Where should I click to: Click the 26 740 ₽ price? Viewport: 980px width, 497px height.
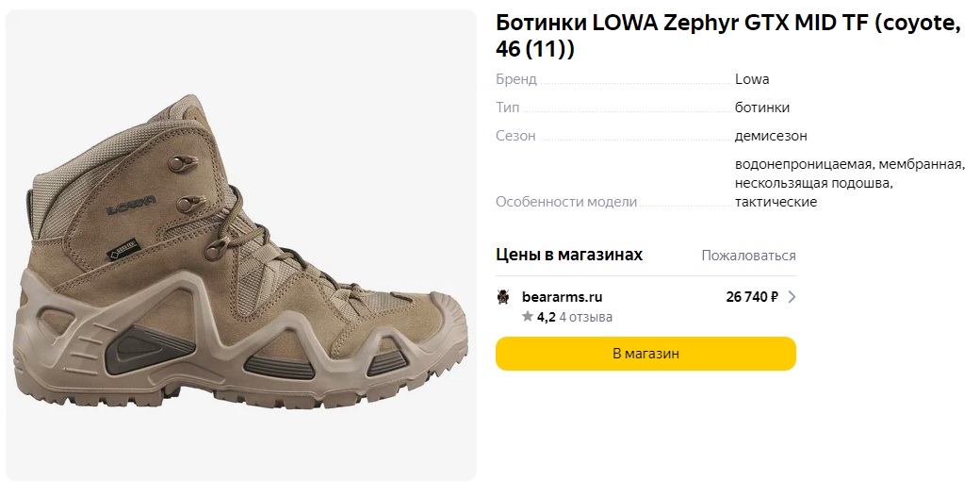[752, 297]
